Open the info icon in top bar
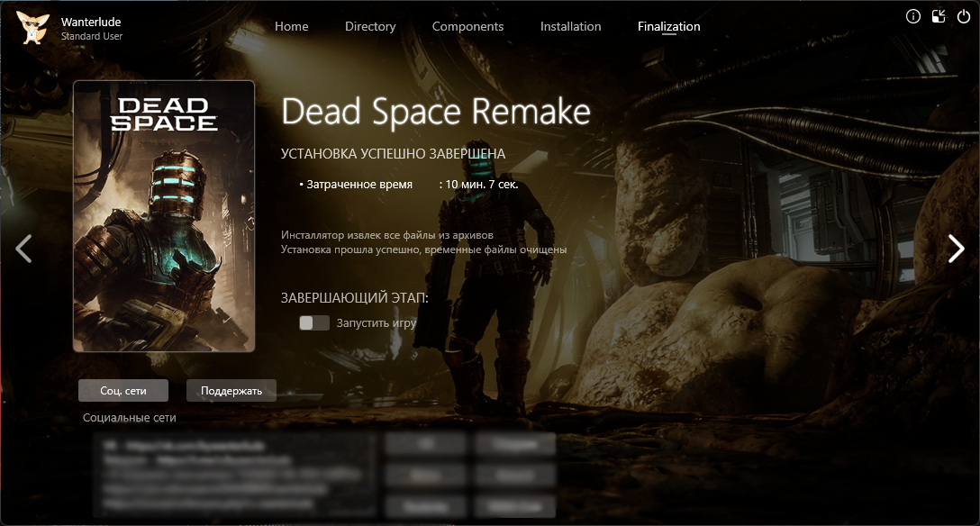Screen dimensions: 980x526 pos(913,16)
